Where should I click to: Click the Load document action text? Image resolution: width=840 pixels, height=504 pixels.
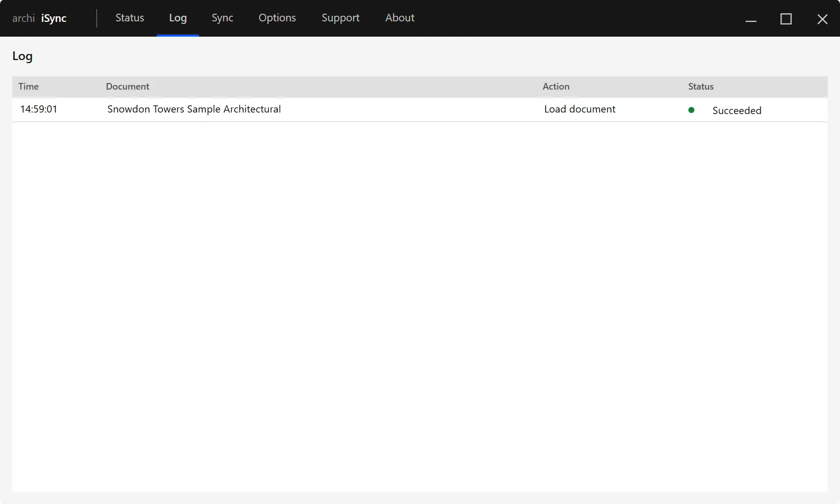tap(579, 109)
